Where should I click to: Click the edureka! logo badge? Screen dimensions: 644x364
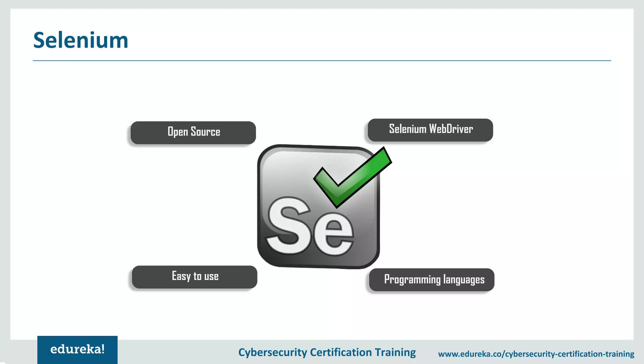click(x=77, y=350)
